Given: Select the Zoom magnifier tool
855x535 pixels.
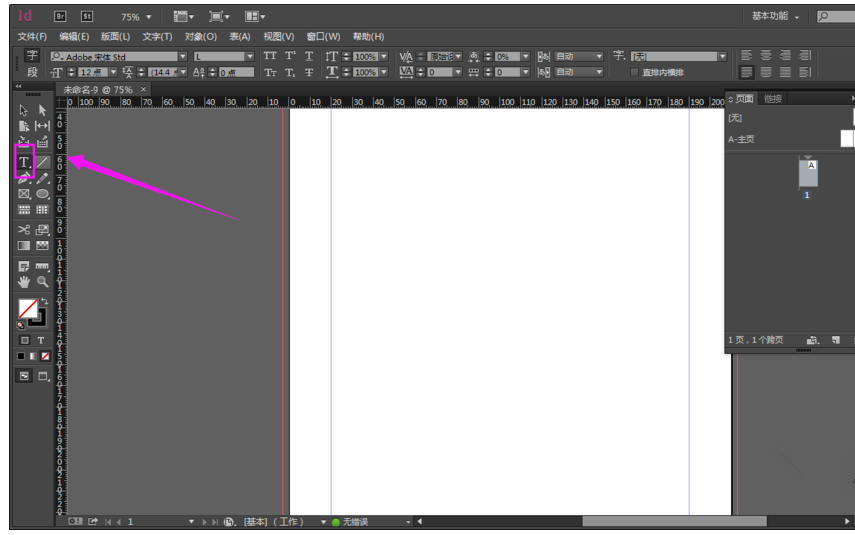Looking at the screenshot, I should pos(43,282).
